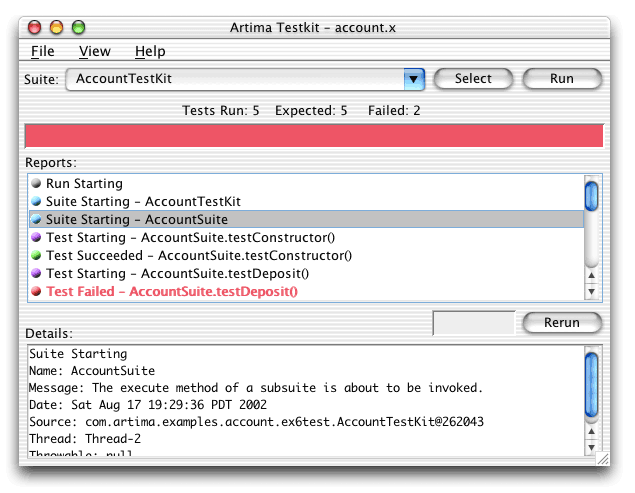Click the 'Thread: Thread-2' details line
Image resolution: width=635 pixels, height=493 pixels.
(x=85, y=439)
